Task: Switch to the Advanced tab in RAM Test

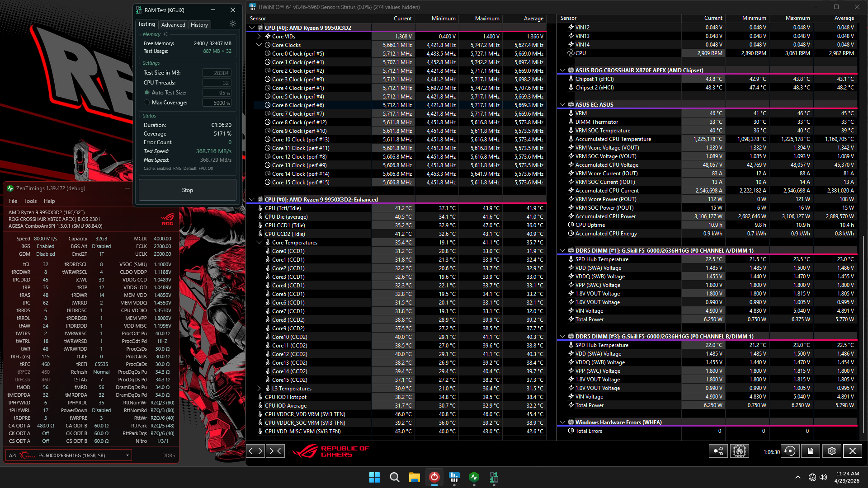Action: 173,24
